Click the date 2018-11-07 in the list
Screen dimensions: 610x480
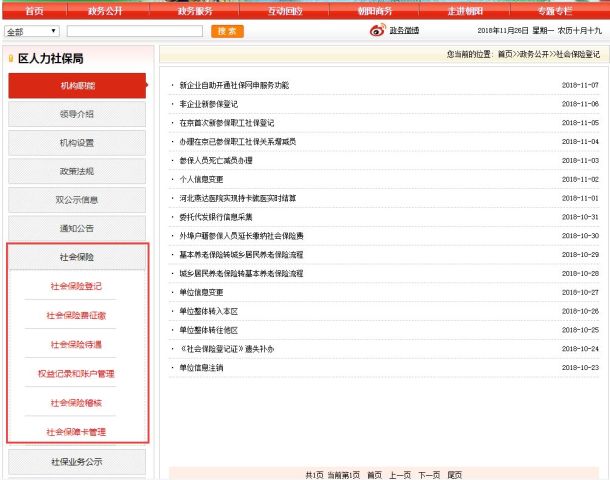click(580, 85)
